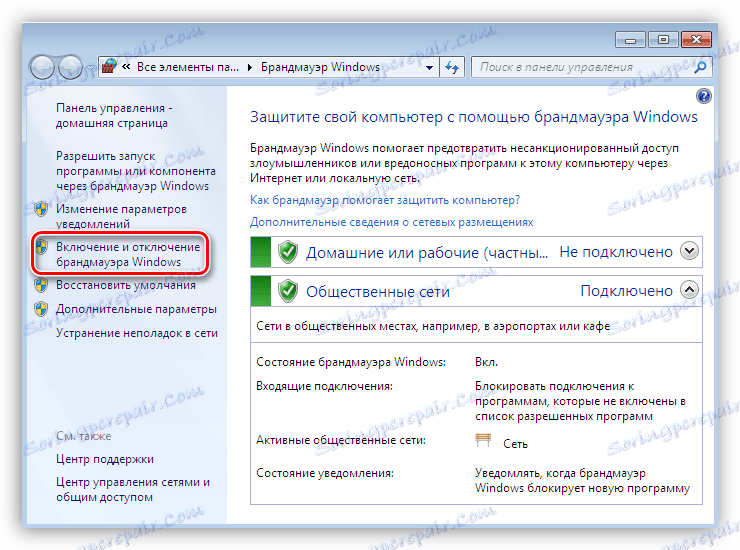
Task: Open Изменение параметров уведомлений link
Action: click(121, 216)
